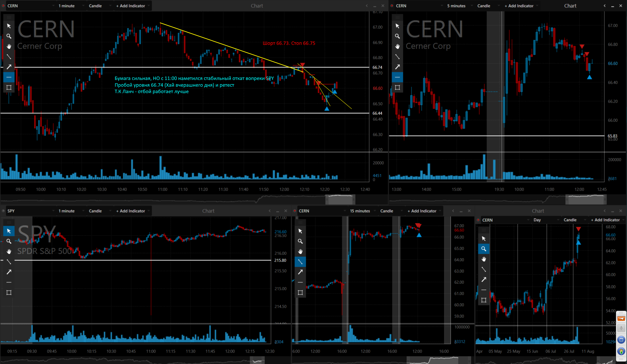Image resolution: width=627 pixels, height=364 pixels.
Task: Select the zoom magnifier tool in CERN 1 minute chart
Action: coord(9,36)
